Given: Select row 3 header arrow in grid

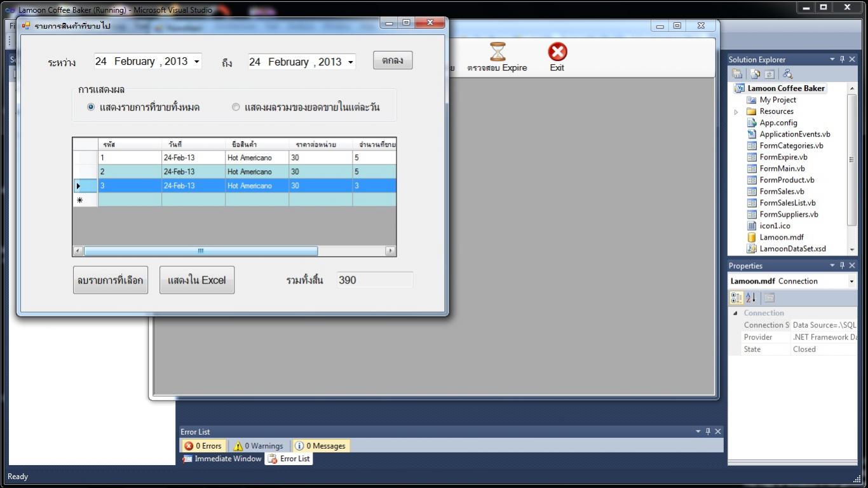Looking at the screenshot, I should coord(85,186).
